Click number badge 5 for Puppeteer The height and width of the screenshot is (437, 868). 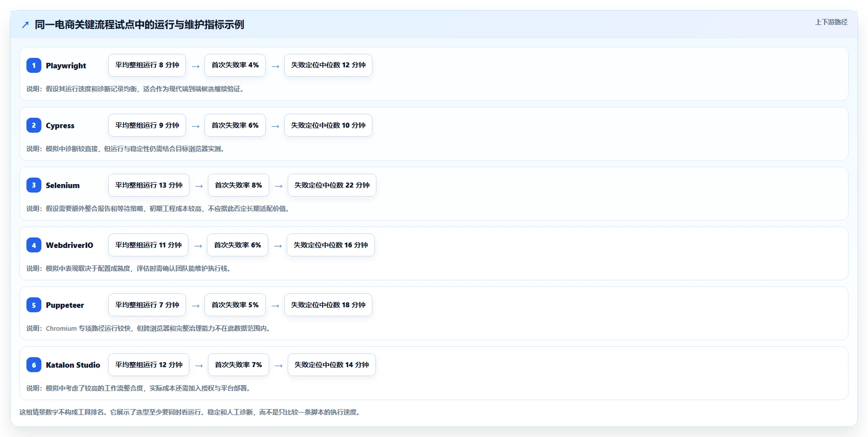click(34, 305)
